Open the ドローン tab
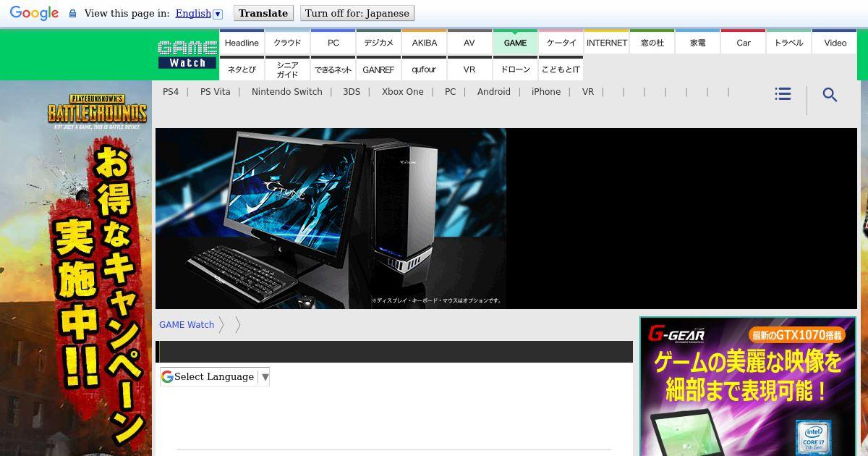 coord(515,69)
